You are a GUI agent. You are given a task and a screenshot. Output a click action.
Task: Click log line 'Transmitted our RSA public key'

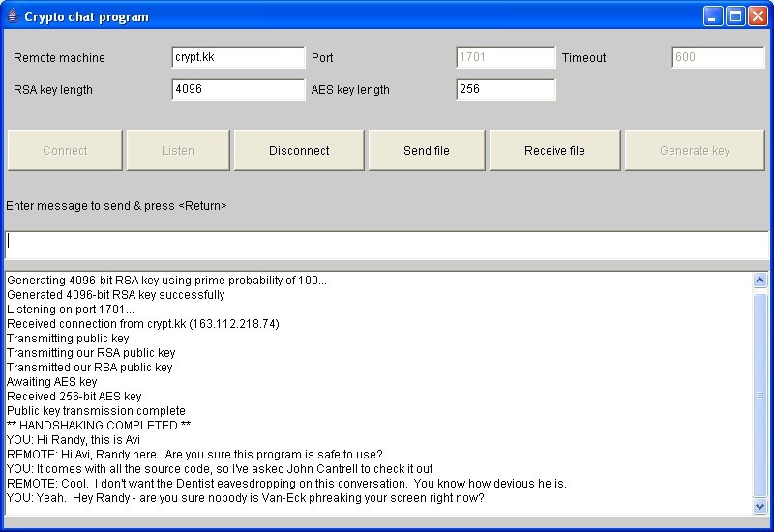click(90, 368)
